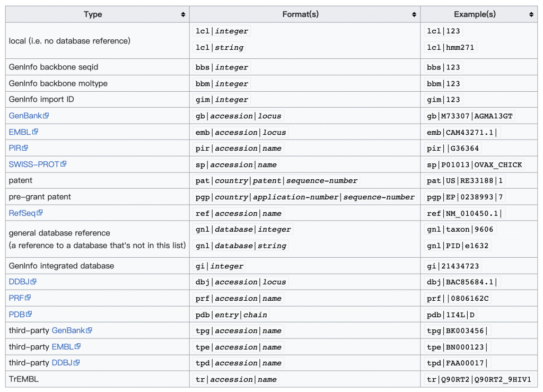Click the gb|M73307|AGMA13GT example code

point(470,116)
